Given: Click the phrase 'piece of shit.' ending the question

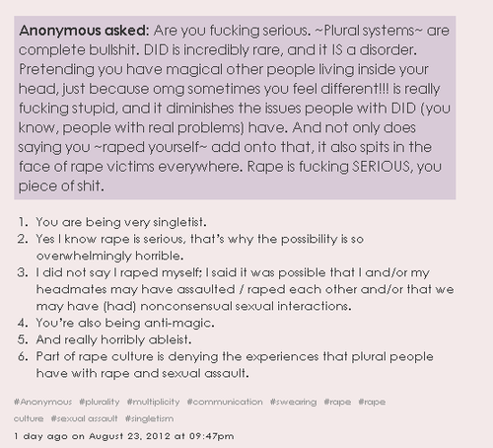Looking at the screenshot, I should coord(61,187).
